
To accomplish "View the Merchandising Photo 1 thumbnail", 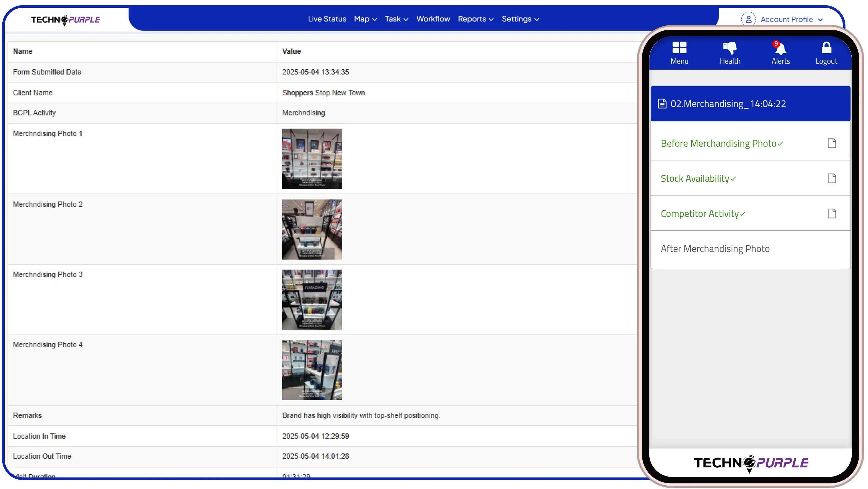I will pos(312,158).
